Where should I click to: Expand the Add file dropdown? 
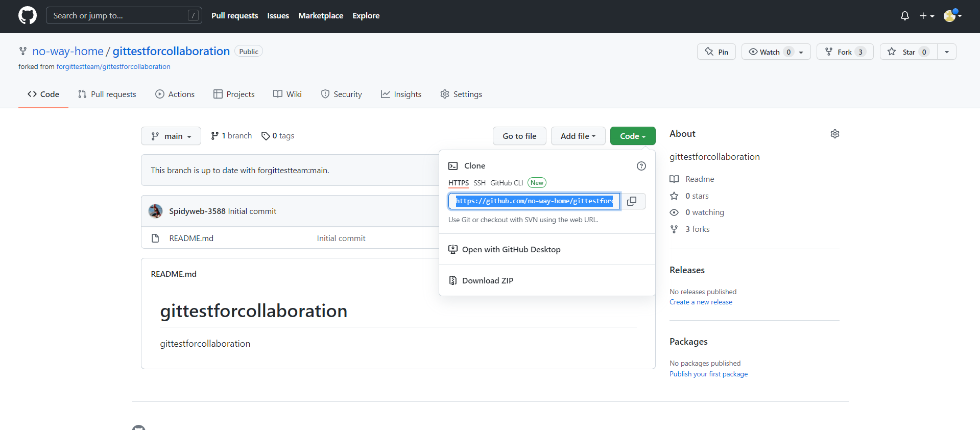(x=578, y=136)
